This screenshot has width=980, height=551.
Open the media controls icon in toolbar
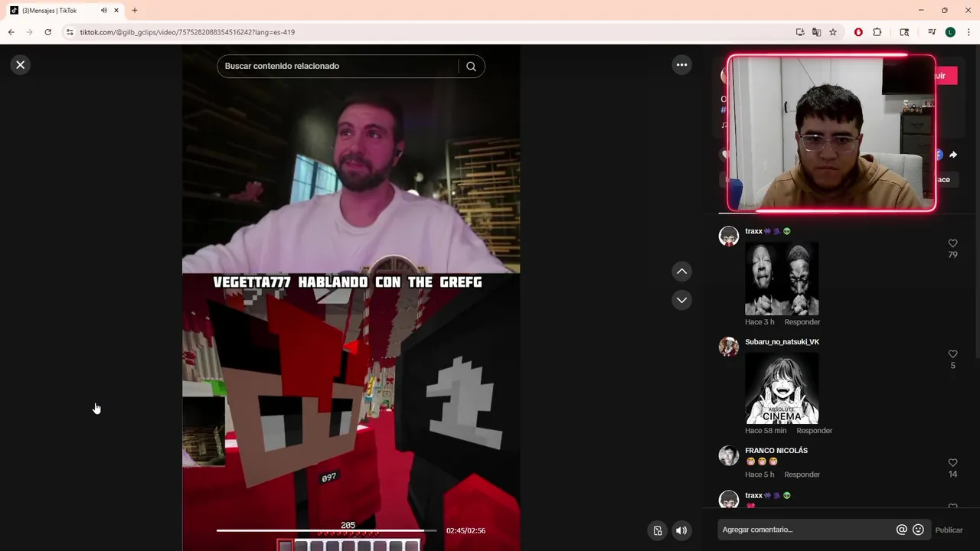pos(932,32)
